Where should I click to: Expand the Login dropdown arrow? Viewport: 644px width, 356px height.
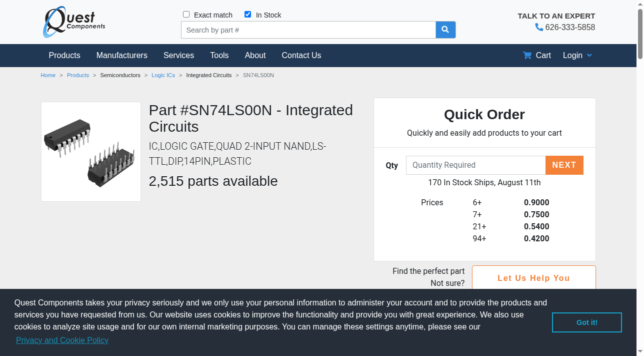[589, 56]
